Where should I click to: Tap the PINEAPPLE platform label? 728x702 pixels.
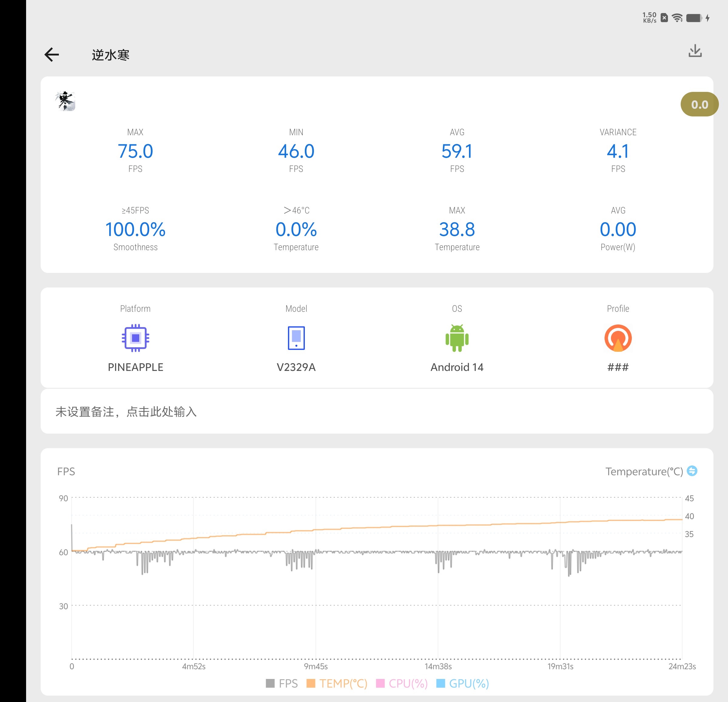tap(135, 367)
